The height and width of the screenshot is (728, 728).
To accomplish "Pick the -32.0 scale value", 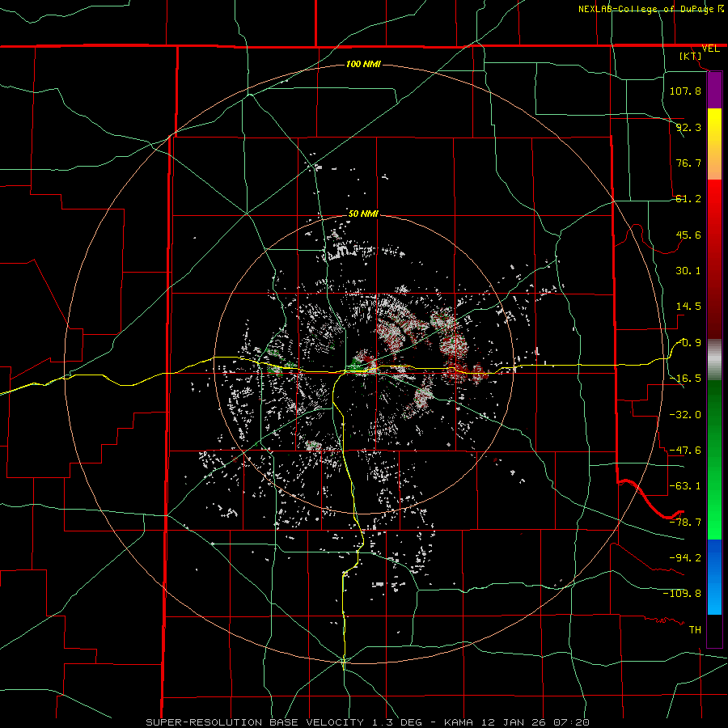I will point(685,415).
